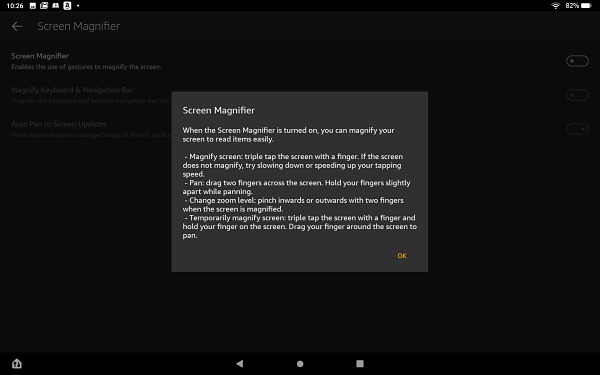Tap the news notification icon in the status bar
600x375 pixels.
point(44,6)
